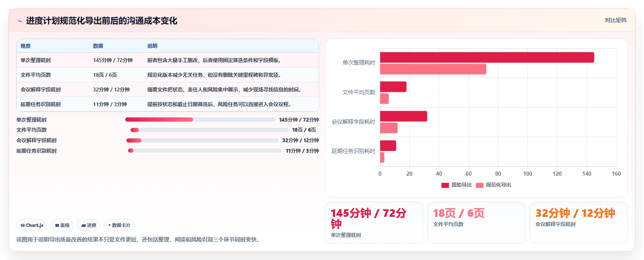Screen dimensions: 644x260
Task: Click the dark red 文件平均页数 chart bar
Action: pyautogui.click(x=393, y=87)
